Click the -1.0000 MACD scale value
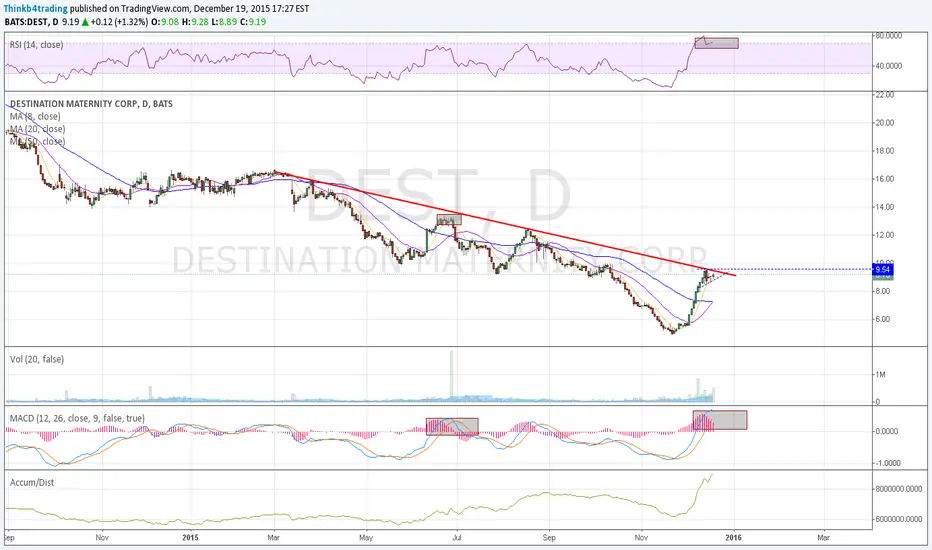932x550 pixels. 889,463
